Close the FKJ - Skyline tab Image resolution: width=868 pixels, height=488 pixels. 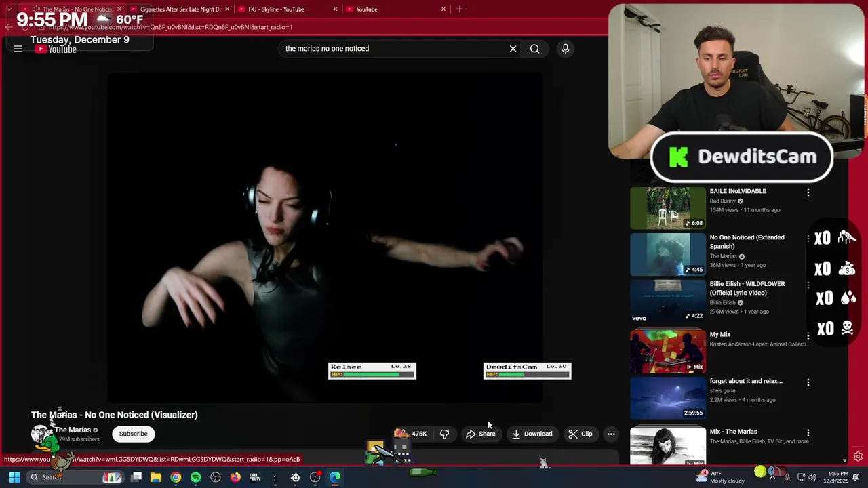coord(335,9)
